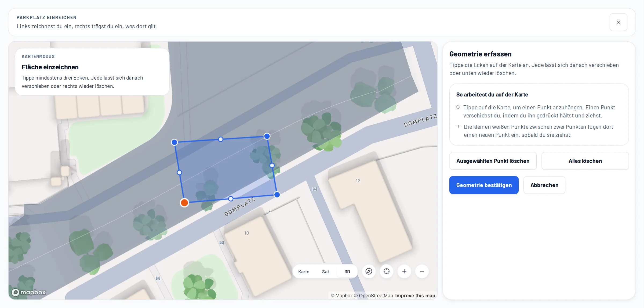
Task: Switch map to Sat view
Action: [326, 272]
